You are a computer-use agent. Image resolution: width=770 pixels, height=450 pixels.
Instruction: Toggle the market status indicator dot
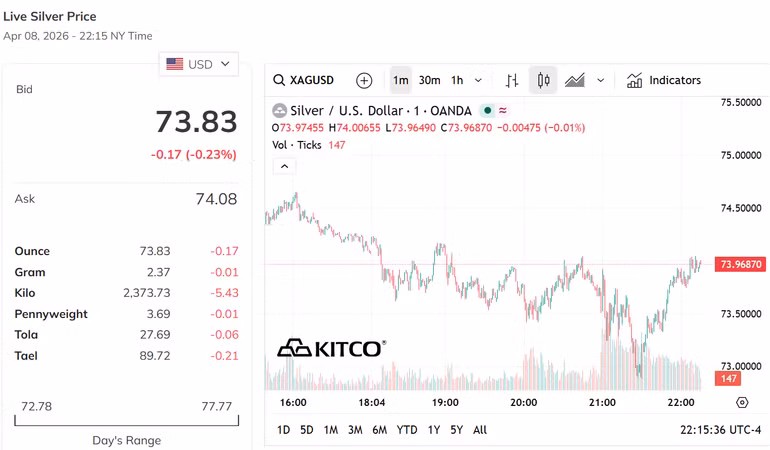click(487, 111)
